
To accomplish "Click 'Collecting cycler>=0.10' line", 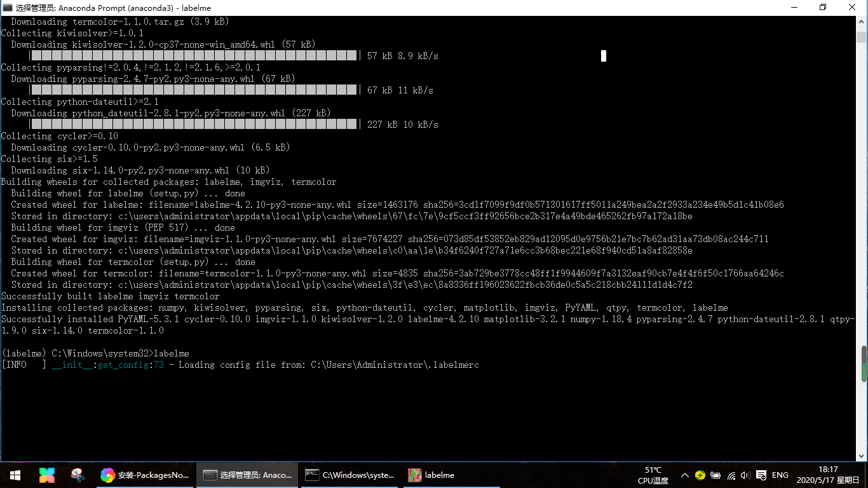I will (x=60, y=136).
